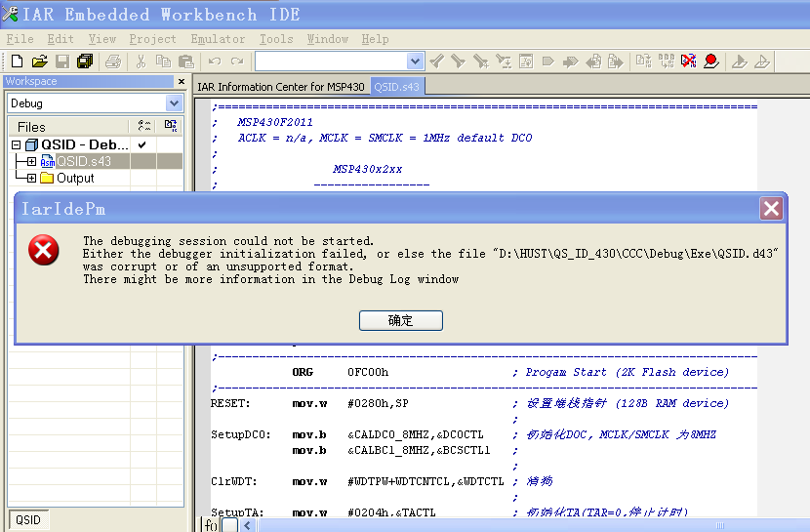
Task: Click the Make build icon
Action: click(667, 61)
